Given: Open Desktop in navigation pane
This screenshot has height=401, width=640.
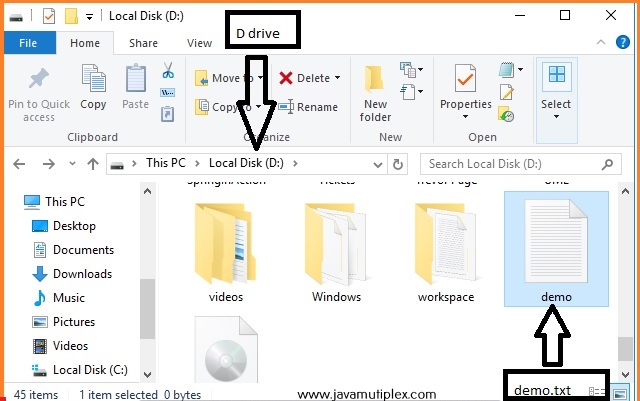Looking at the screenshot, I should 64,226.
